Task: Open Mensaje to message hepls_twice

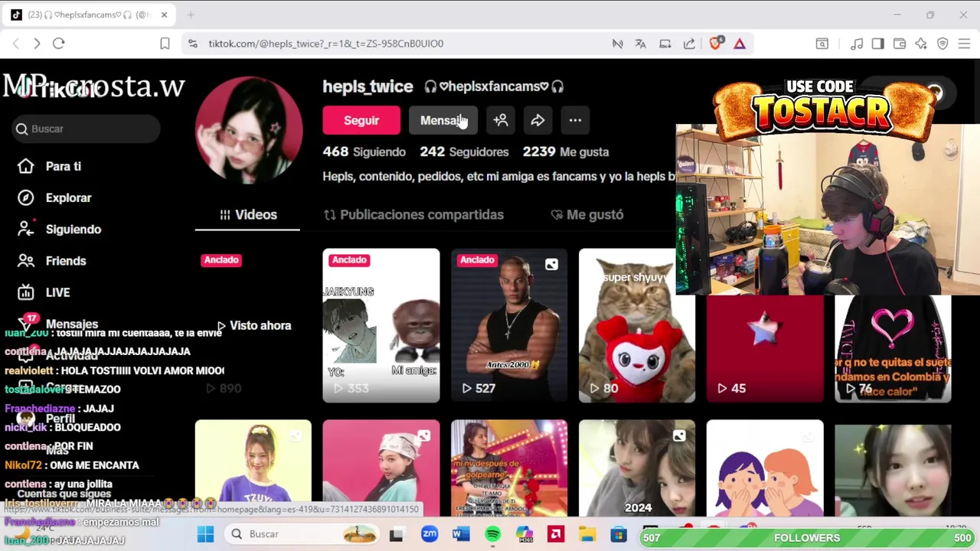Action: (443, 120)
